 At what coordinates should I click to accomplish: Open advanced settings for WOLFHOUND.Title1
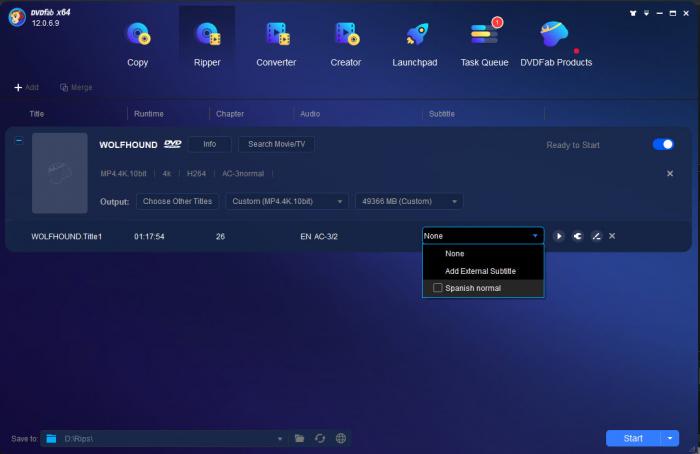pyautogui.click(x=577, y=236)
